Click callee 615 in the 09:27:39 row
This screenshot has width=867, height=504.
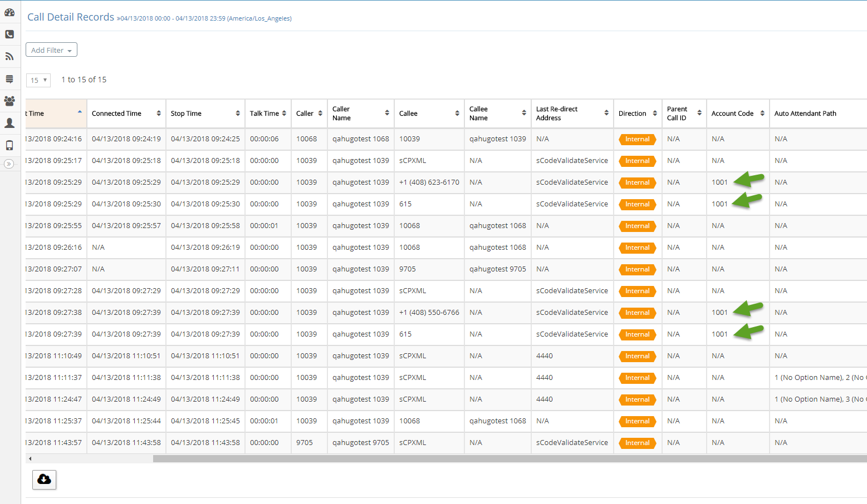(x=405, y=334)
